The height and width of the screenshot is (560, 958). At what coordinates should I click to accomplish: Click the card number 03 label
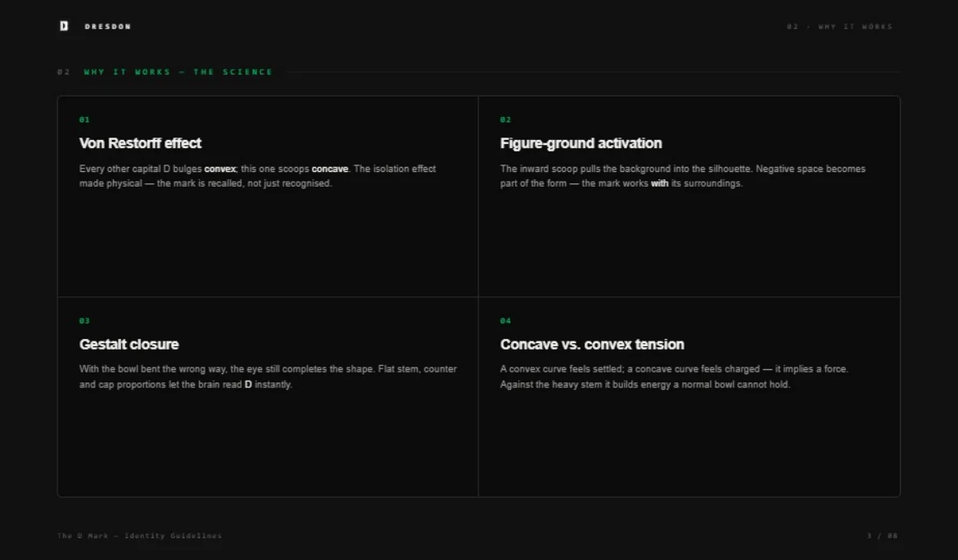[x=84, y=321]
